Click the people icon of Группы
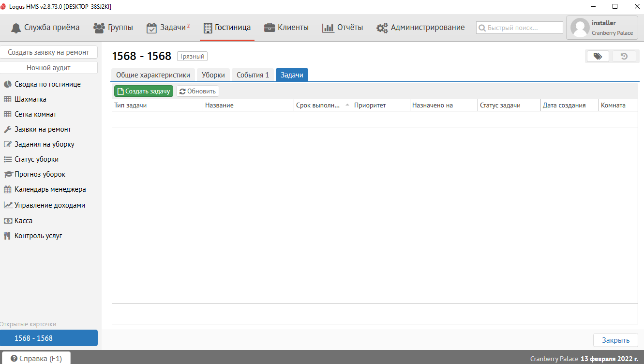This screenshot has width=644, height=364. tap(99, 28)
